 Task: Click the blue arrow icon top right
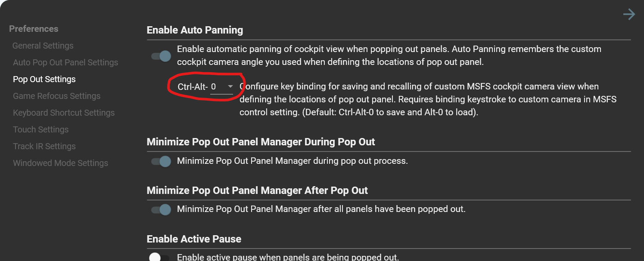click(629, 14)
